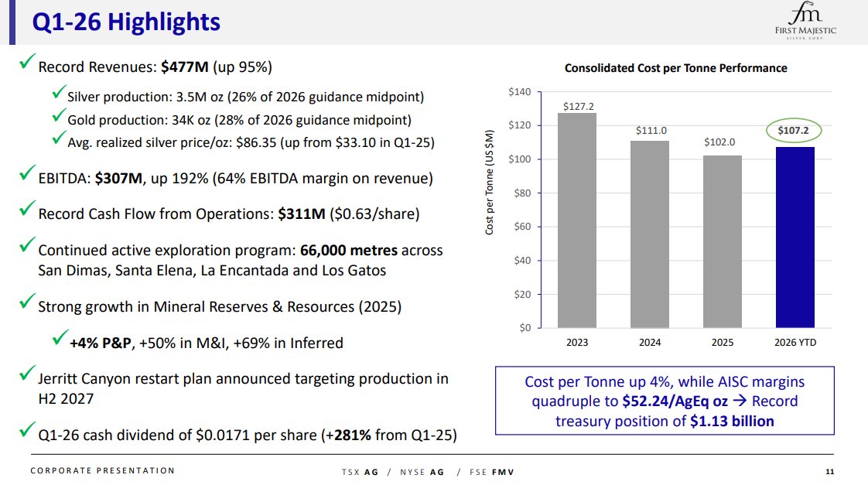Viewport: 868px width, 485px height.
Task: Select the $311M cash flow figure
Action: [x=302, y=213]
